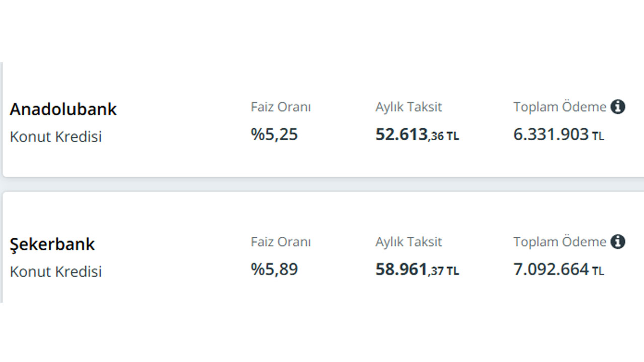Click Anadolubank interest rate %5,25

click(x=275, y=134)
